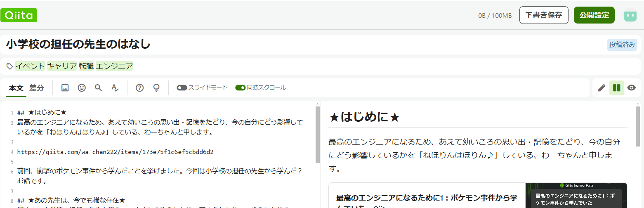Switch to preview-only eye mode
The width and height of the screenshot is (644, 208).
click(x=631, y=87)
